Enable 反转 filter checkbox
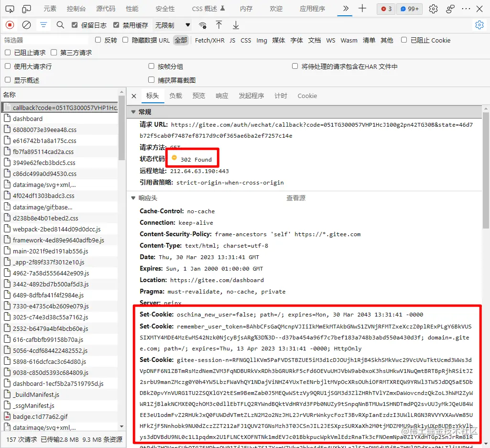This screenshot has width=490, height=448. click(98, 40)
